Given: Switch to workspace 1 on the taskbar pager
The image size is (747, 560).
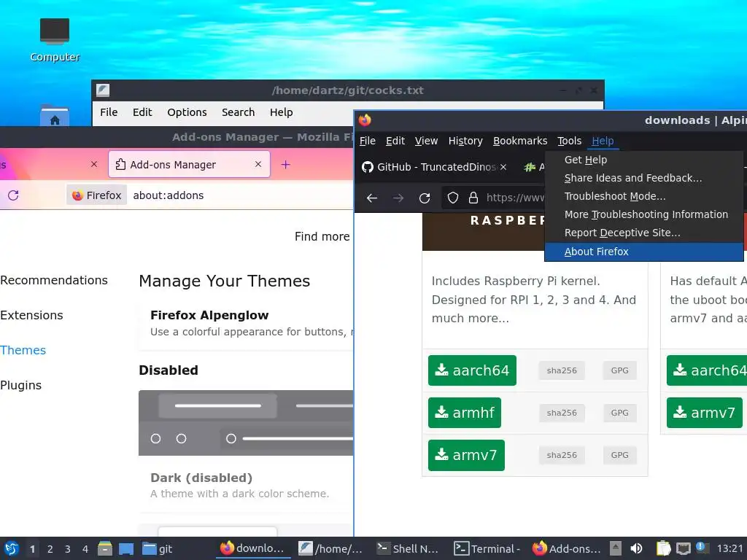Looking at the screenshot, I should pos(32,549).
